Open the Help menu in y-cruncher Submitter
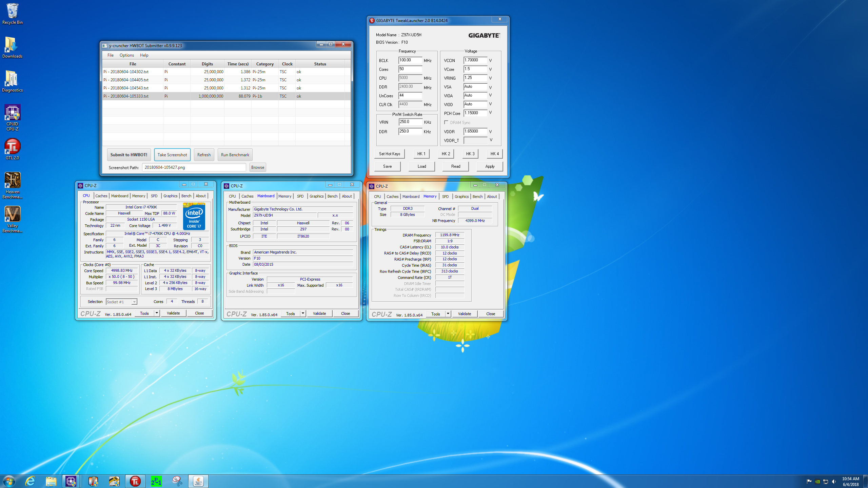Viewport: 868px width, 488px height. coord(144,55)
